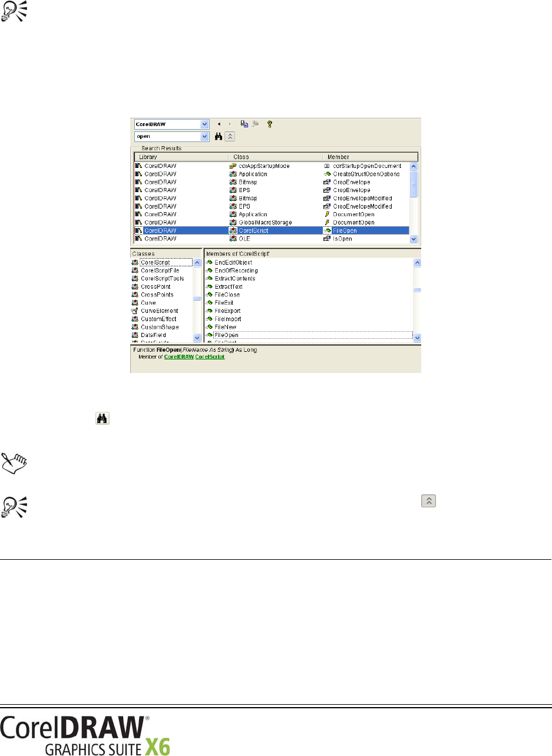Image resolution: width=552 pixels, height=756 pixels.
Task: Click the CorelScriptFile class icon
Action: click(x=135, y=270)
